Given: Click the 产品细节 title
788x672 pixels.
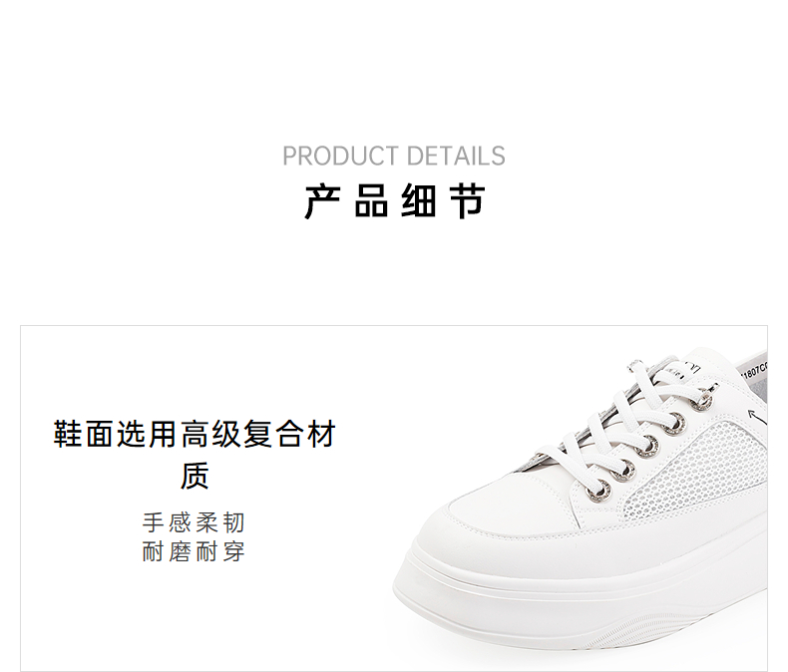Looking at the screenshot, I should 395,201.
